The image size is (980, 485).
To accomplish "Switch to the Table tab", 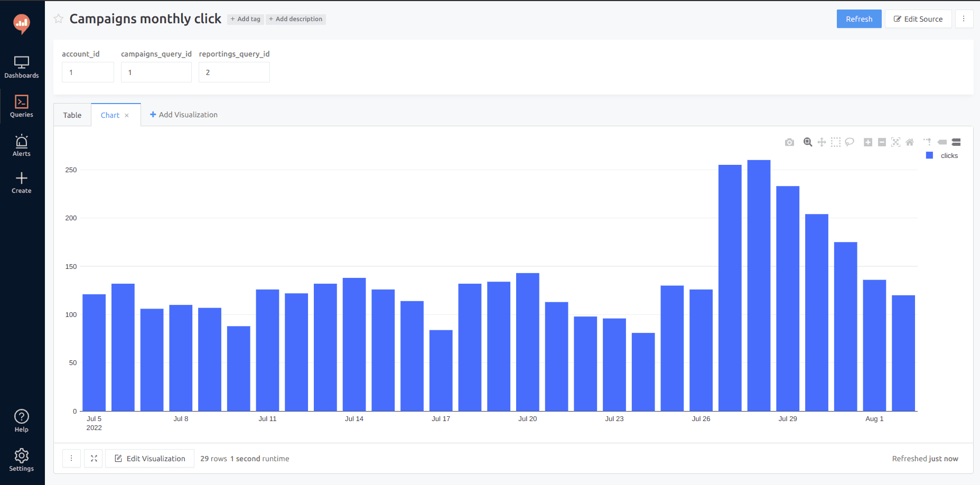I will tap(72, 115).
